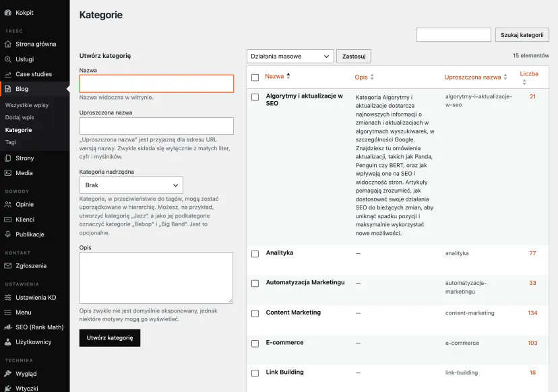Check the Link Building category checkbox
This screenshot has width=558, height=392.
coord(255,373)
